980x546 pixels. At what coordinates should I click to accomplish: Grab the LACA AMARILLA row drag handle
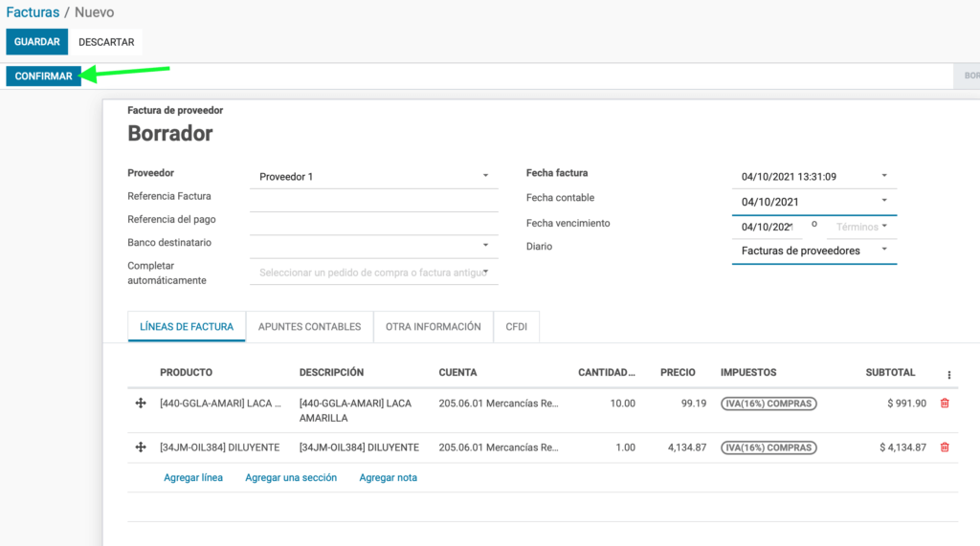(141, 404)
